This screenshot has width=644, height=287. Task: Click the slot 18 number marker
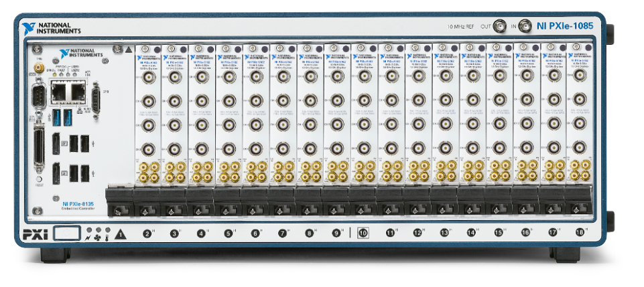coord(579,233)
